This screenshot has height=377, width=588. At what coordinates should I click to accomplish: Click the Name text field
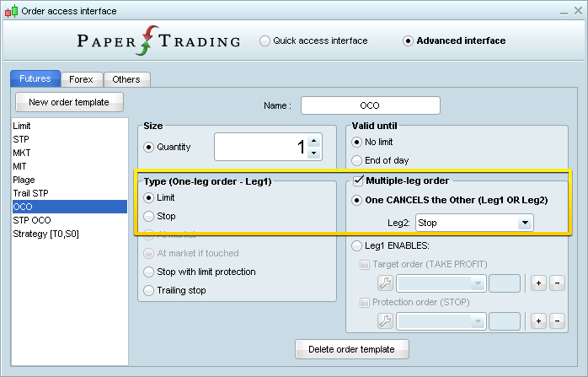click(x=370, y=105)
